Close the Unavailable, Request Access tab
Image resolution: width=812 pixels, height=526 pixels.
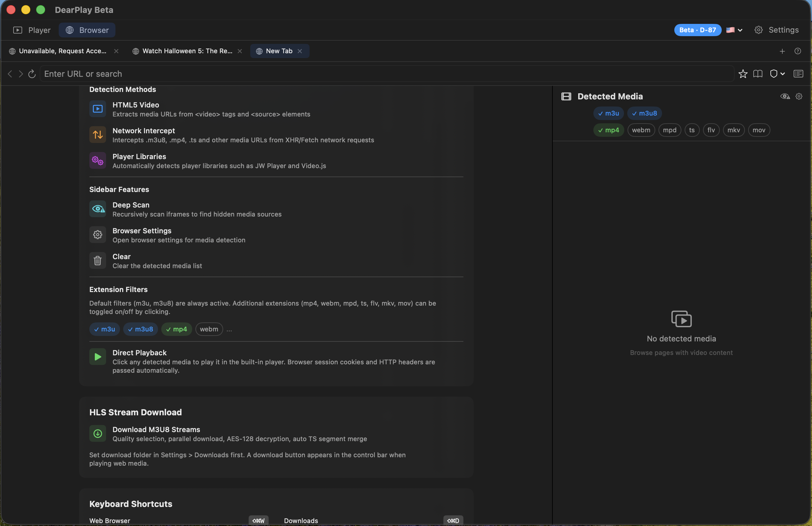116,51
